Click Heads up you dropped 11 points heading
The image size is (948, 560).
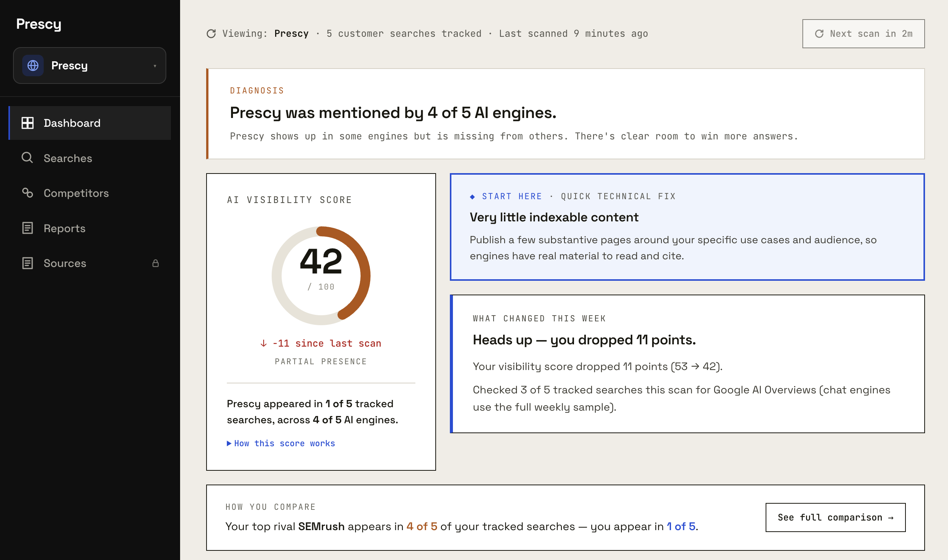(584, 340)
